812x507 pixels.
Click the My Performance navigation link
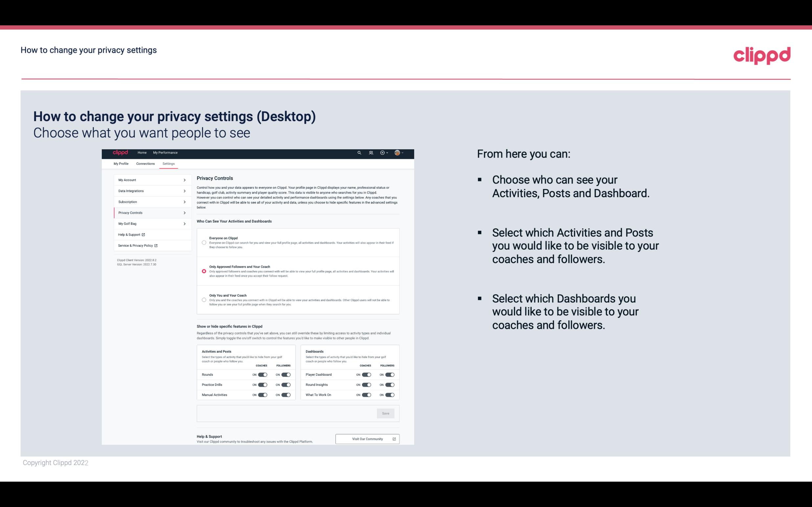[x=166, y=153]
